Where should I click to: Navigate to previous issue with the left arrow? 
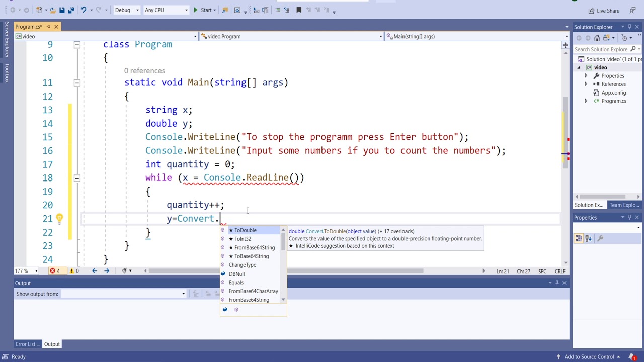click(x=94, y=271)
